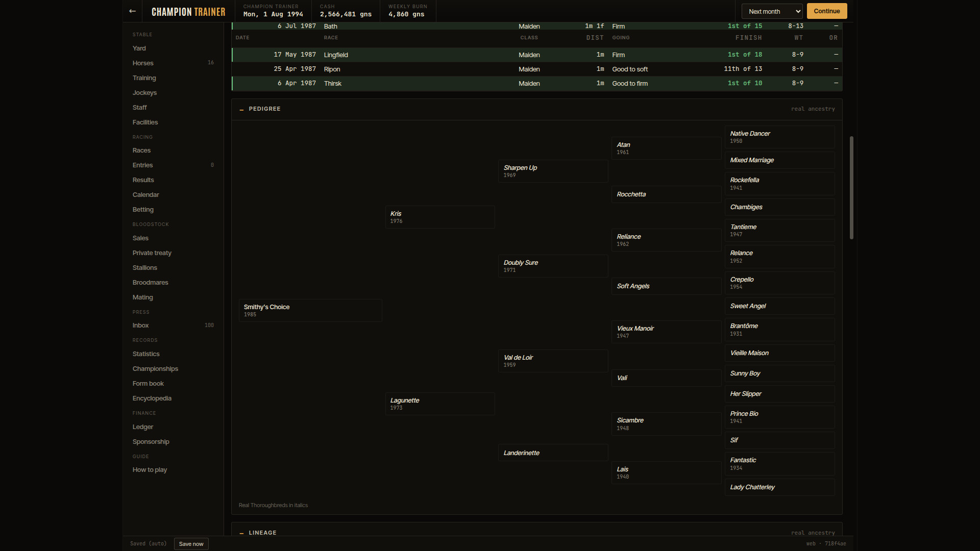
Task: Click the page vertical scrollbar thumb
Action: click(x=851, y=187)
